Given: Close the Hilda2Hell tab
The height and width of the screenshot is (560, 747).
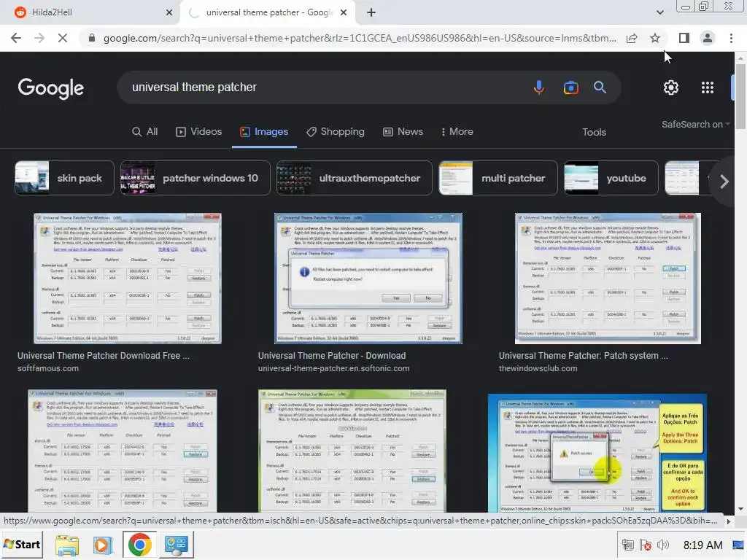Looking at the screenshot, I should pyautogui.click(x=169, y=12).
